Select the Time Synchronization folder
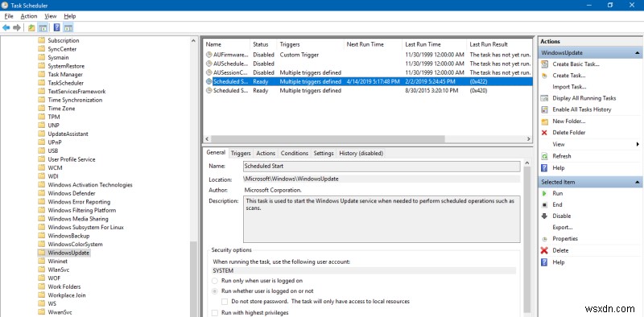The width and height of the screenshot is (644, 317). click(75, 100)
